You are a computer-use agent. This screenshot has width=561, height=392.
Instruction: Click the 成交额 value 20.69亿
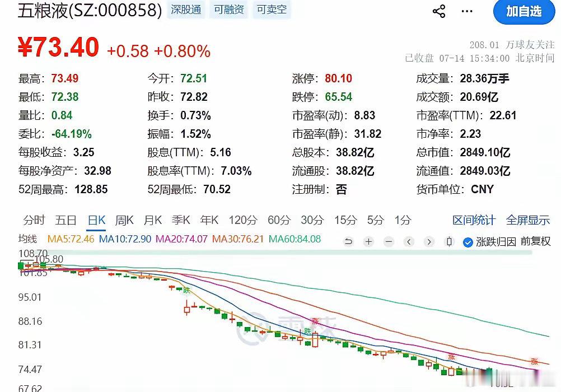pyautogui.click(x=479, y=97)
